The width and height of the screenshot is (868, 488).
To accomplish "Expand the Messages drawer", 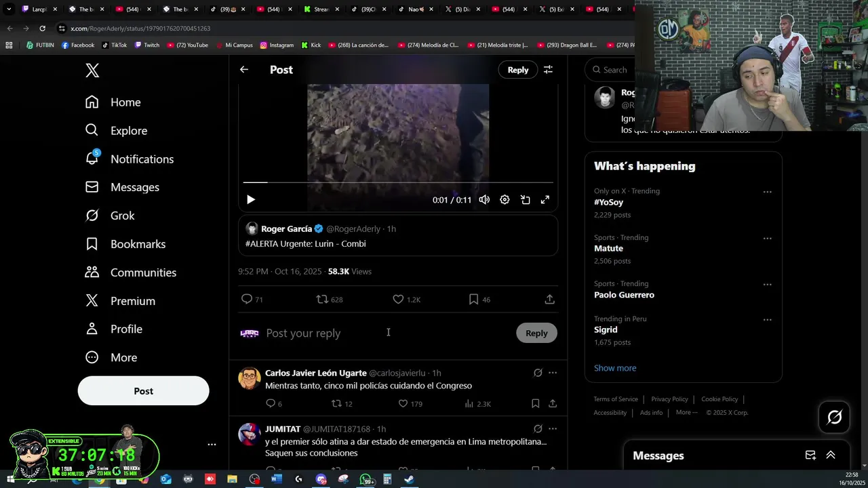I will coord(830,455).
